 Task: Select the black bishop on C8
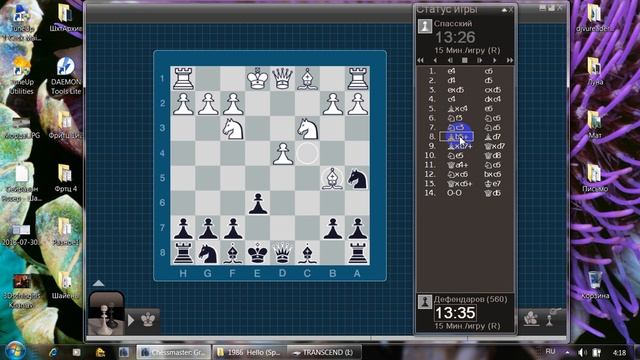coord(307,253)
